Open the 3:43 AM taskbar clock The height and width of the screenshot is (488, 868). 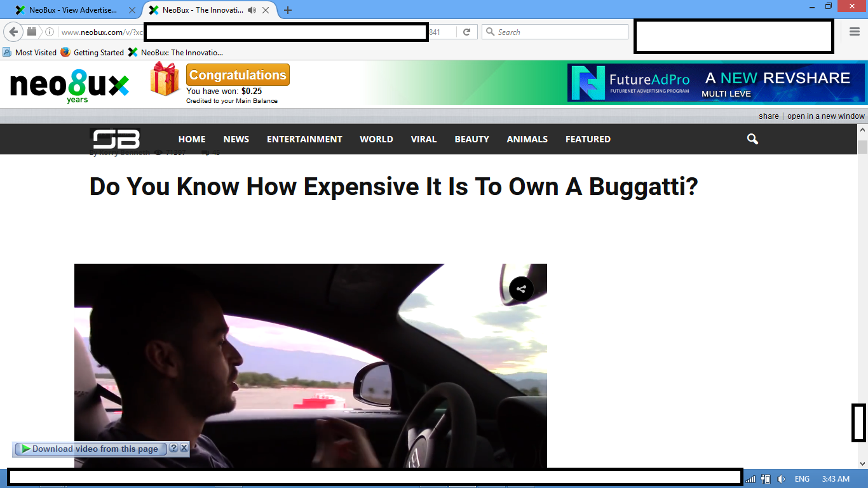[x=836, y=479]
